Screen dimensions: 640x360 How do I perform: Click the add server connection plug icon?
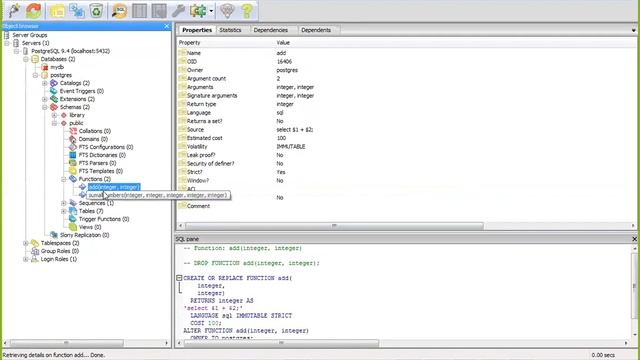tap(14, 11)
